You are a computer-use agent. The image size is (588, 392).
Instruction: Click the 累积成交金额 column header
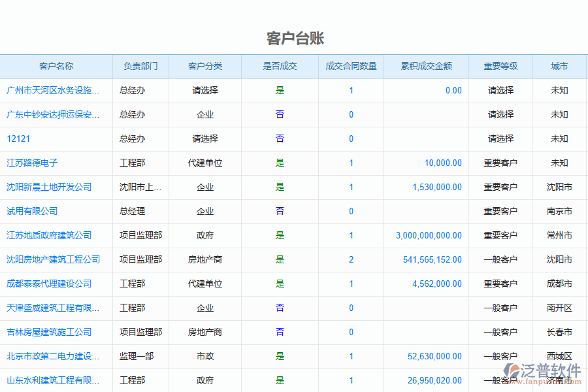pos(426,66)
